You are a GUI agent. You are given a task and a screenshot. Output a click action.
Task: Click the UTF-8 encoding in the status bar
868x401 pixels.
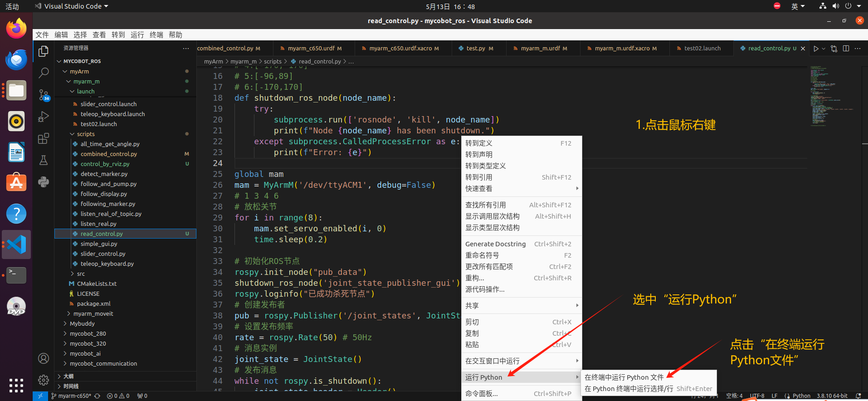(x=757, y=396)
